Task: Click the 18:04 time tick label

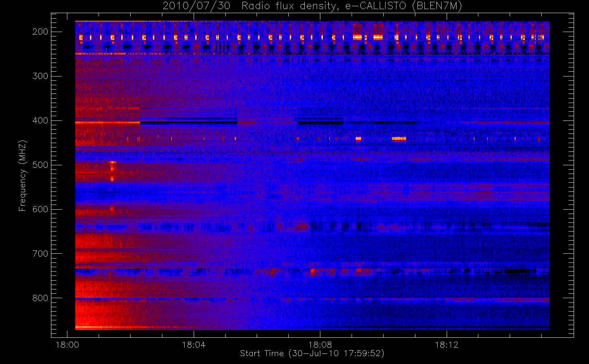Action: [194, 345]
